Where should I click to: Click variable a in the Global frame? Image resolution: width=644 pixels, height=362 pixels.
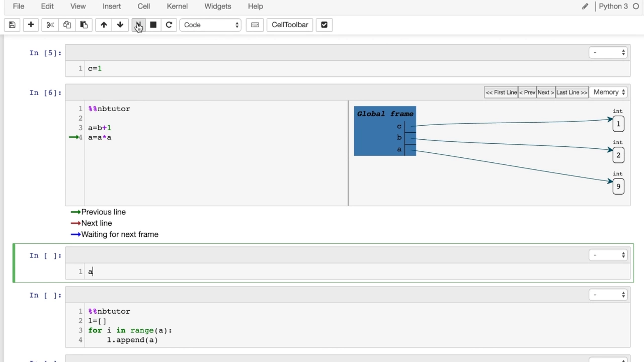[x=399, y=149]
